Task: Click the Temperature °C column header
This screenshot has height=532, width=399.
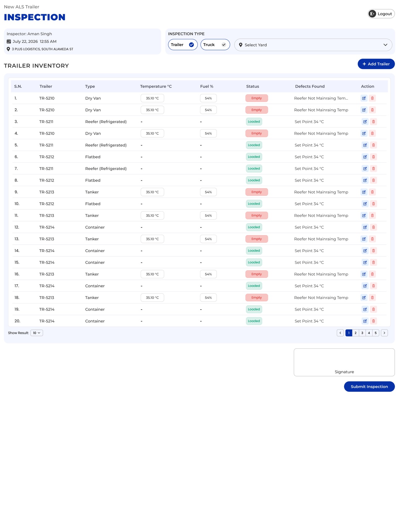Action: point(156,86)
